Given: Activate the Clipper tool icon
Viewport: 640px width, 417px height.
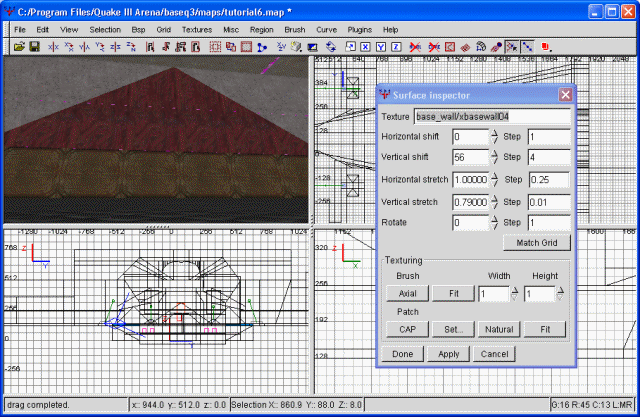Looking at the screenshot, I should tap(262, 47).
